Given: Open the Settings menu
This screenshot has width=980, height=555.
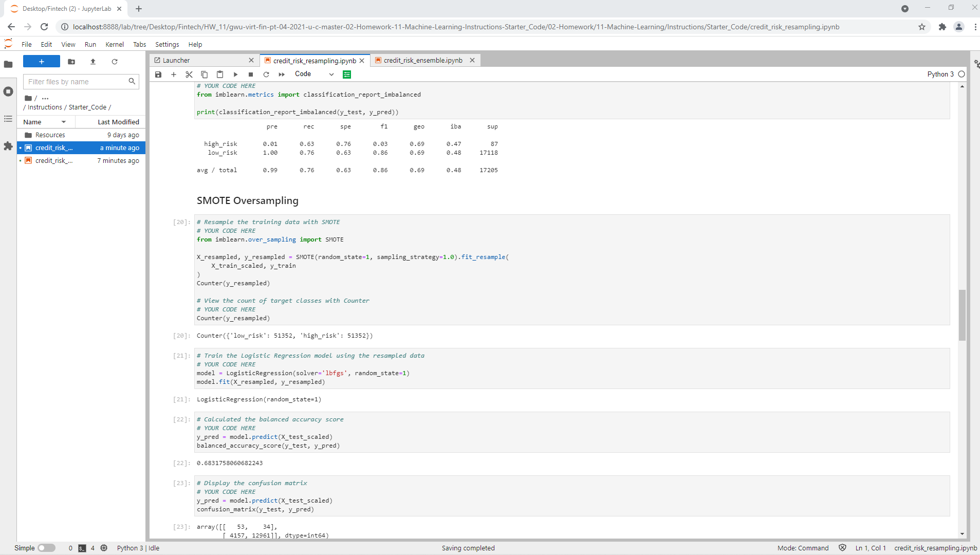Looking at the screenshot, I should click(167, 44).
